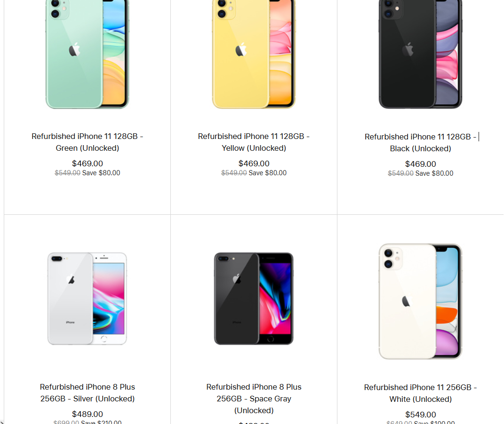Open the yellow iPhone 11 product image
This screenshot has width=504, height=424.
254,54
